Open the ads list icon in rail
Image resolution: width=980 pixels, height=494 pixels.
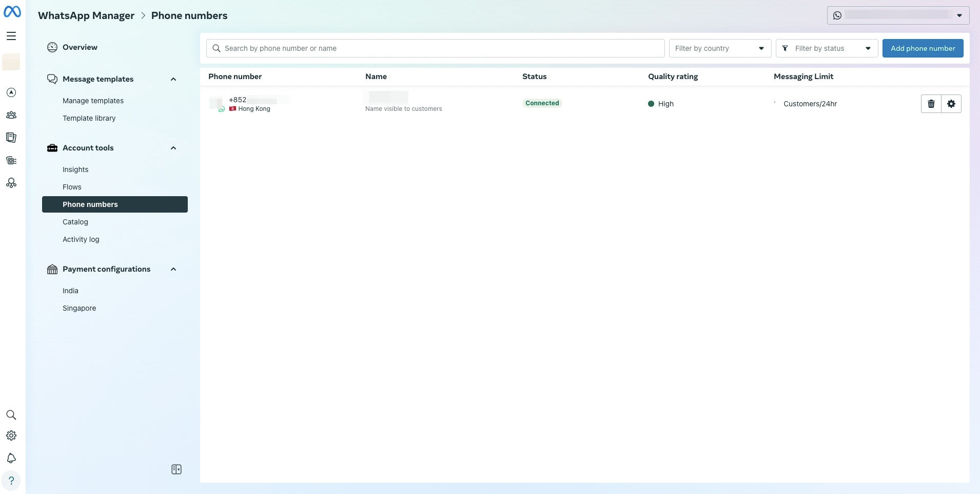[11, 161]
